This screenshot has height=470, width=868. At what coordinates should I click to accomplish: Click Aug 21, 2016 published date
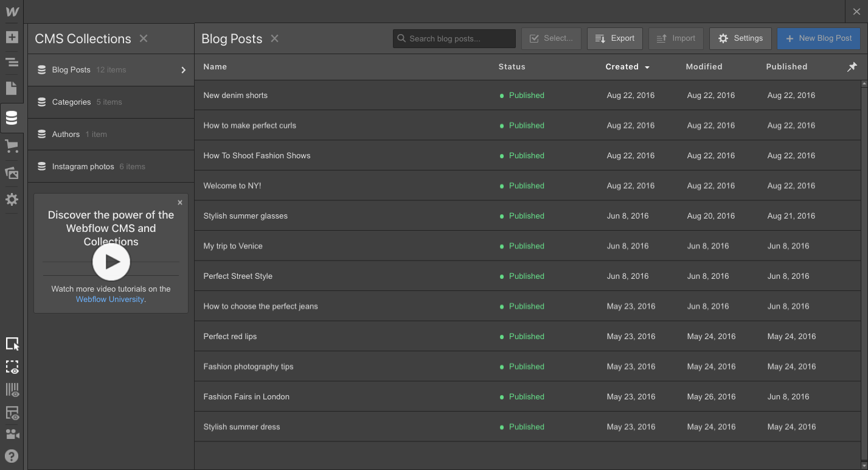tap(791, 216)
